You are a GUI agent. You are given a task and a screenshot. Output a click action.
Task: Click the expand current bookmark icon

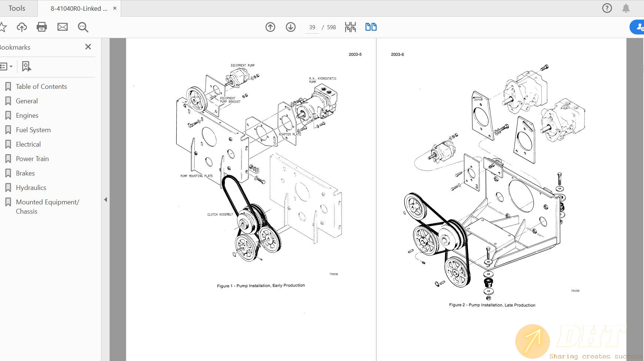pyautogui.click(x=26, y=66)
